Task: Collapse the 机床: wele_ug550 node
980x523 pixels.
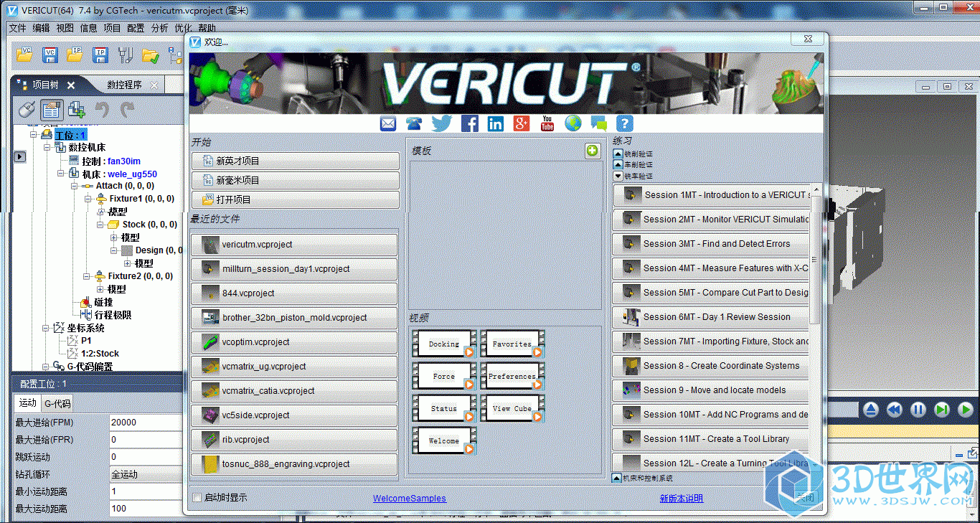Action: tap(61, 174)
